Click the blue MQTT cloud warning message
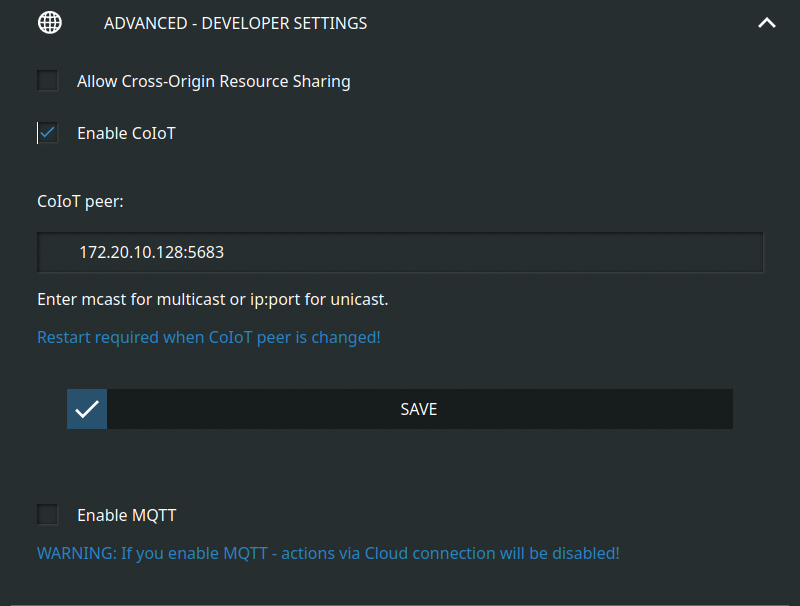This screenshot has width=800, height=606. tap(328, 552)
